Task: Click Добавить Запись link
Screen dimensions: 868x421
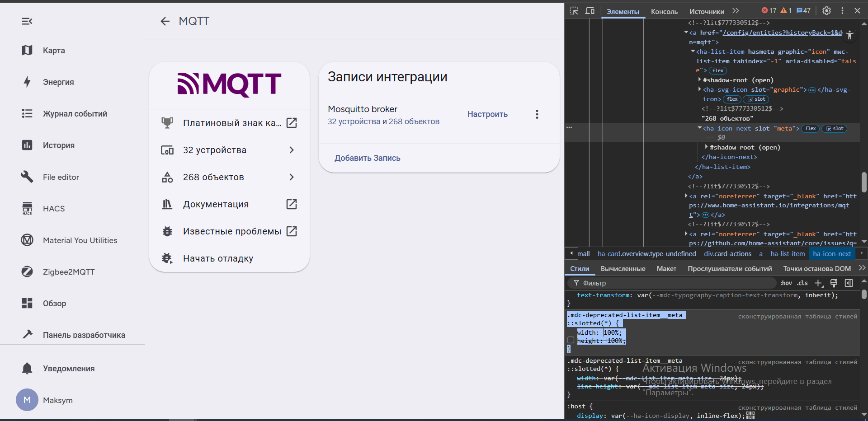Action: (x=367, y=158)
